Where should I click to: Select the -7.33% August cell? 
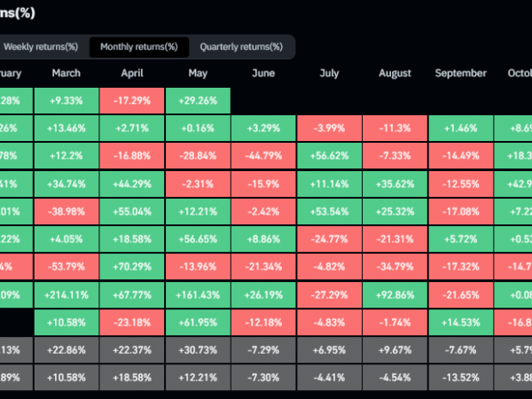395,156
